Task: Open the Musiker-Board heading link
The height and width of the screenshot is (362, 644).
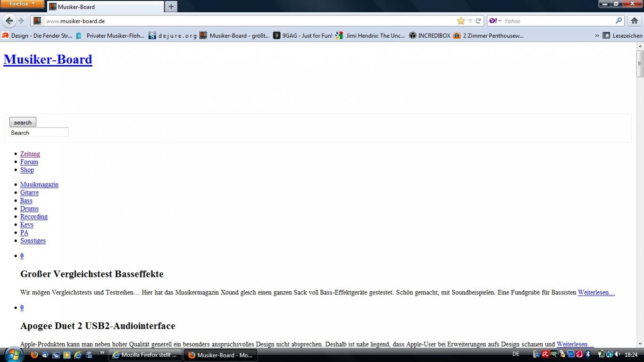Action: coord(48,59)
